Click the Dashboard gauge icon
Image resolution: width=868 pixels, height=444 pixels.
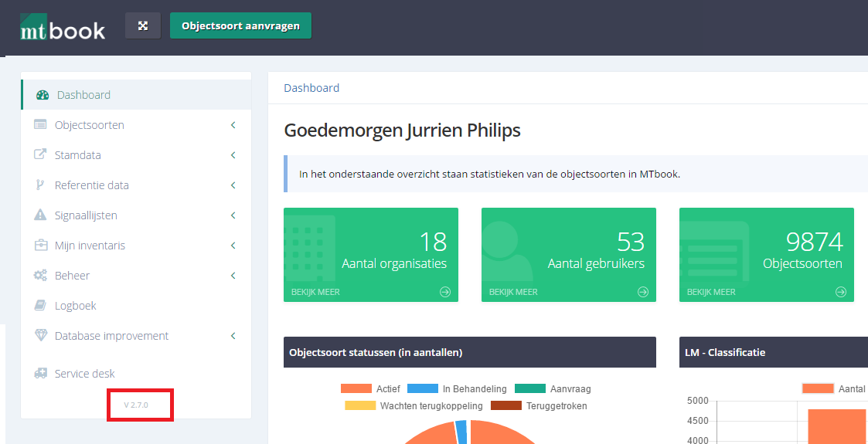pyautogui.click(x=43, y=95)
